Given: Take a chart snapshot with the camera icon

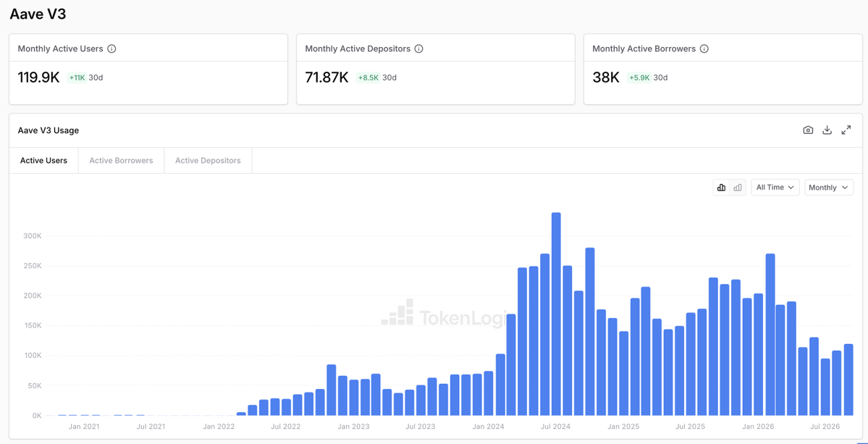Looking at the screenshot, I should click(x=808, y=130).
